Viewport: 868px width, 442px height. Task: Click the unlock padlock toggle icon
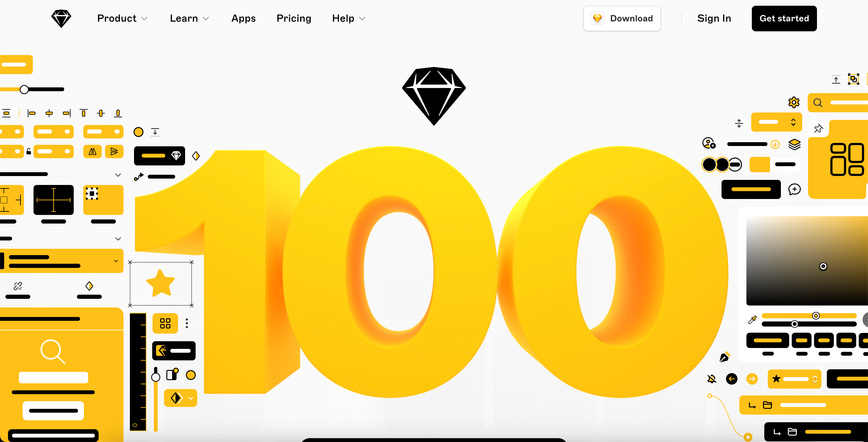pos(29,151)
